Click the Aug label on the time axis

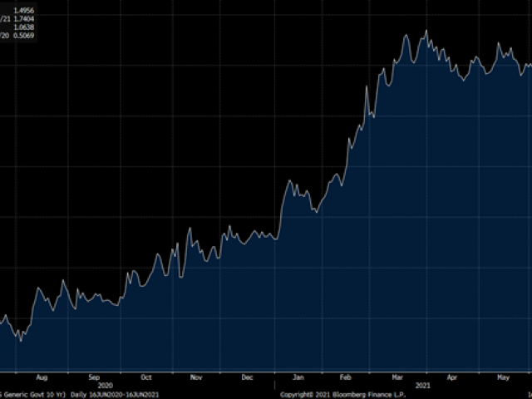(42, 377)
